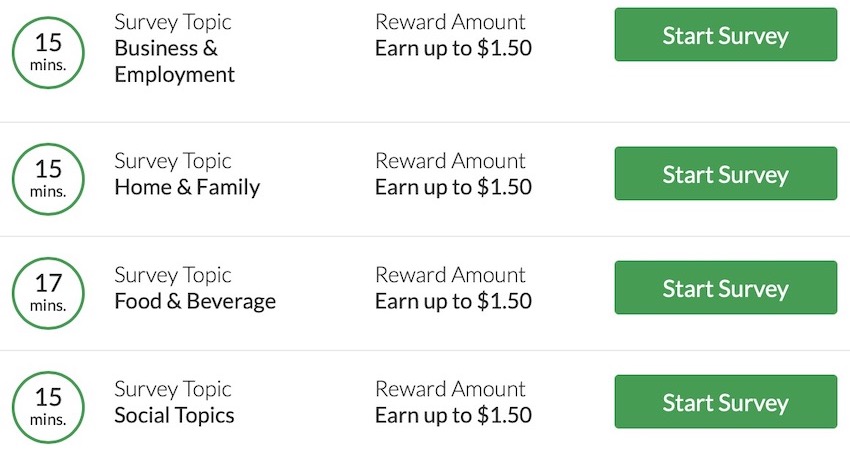Start the Business & Employment survey
The height and width of the screenshot is (450, 850).
point(725,35)
